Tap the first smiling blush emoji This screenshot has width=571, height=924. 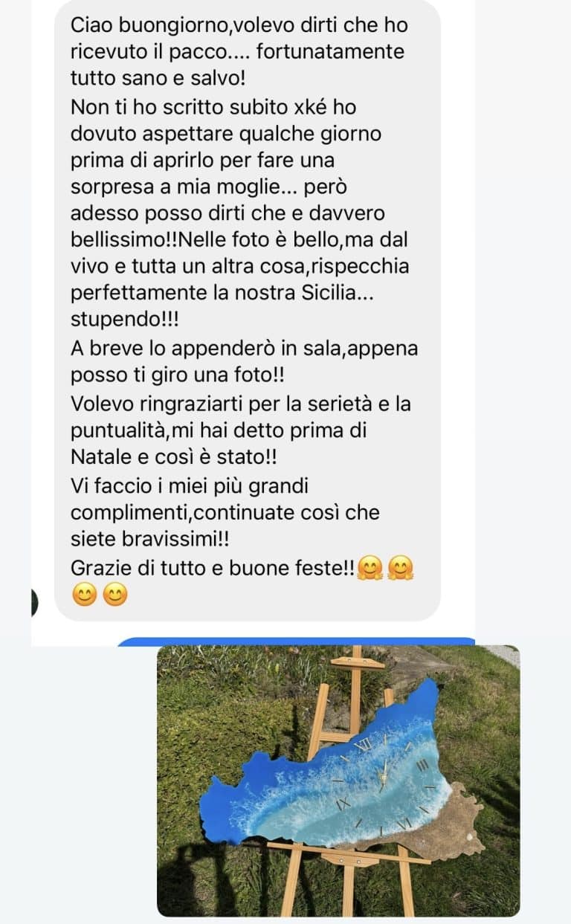[85, 595]
